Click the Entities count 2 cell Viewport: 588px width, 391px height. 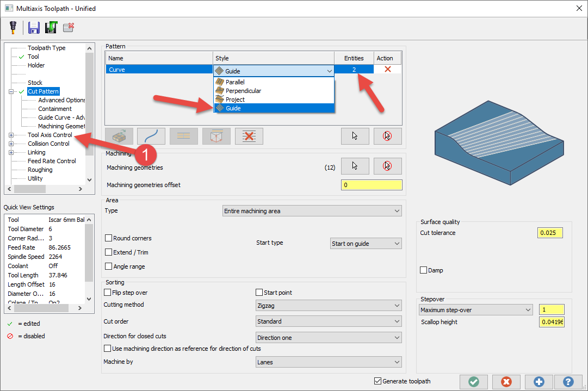click(x=354, y=70)
